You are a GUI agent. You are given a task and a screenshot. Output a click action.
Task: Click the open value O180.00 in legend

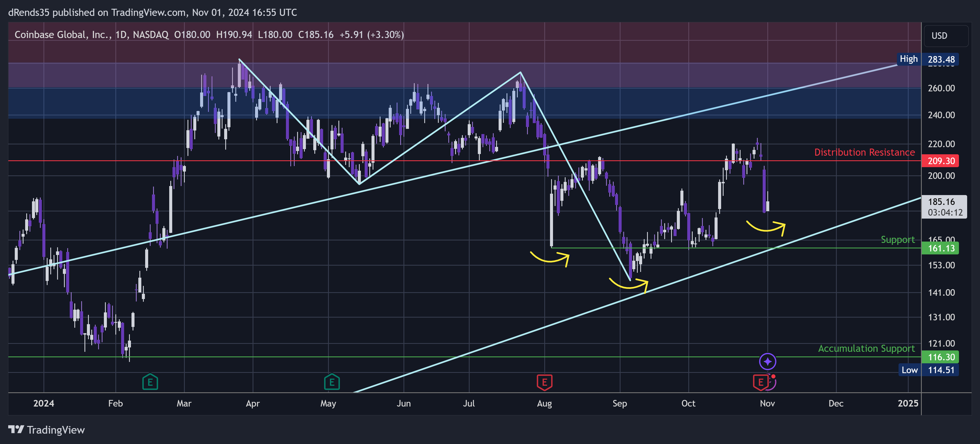point(192,35)
